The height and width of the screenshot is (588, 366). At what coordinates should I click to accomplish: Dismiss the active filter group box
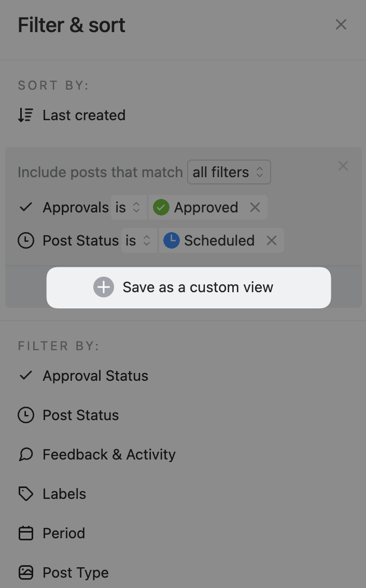[343, 166]
